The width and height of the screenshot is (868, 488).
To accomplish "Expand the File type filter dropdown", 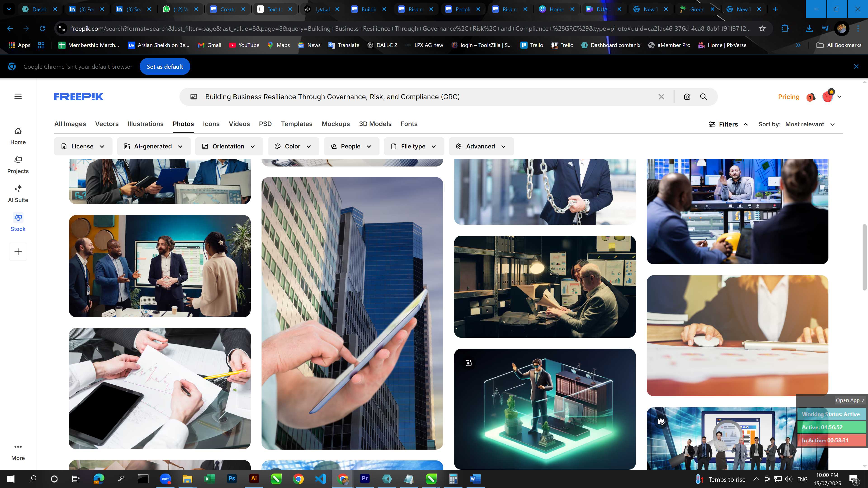I will click(x=414, y=146).
